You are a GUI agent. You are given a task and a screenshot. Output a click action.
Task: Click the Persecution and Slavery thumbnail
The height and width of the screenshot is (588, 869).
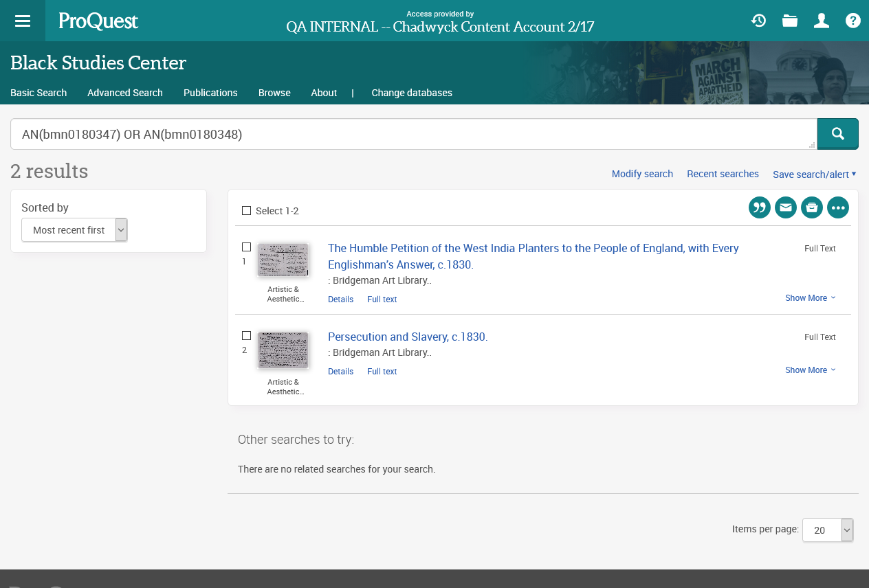[283, 350]
